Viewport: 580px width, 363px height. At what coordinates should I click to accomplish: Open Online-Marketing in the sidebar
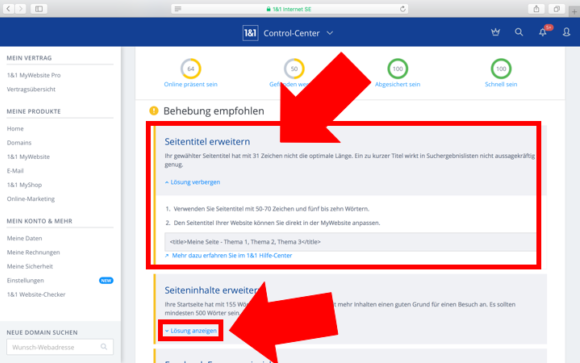(x=31, y=199)
